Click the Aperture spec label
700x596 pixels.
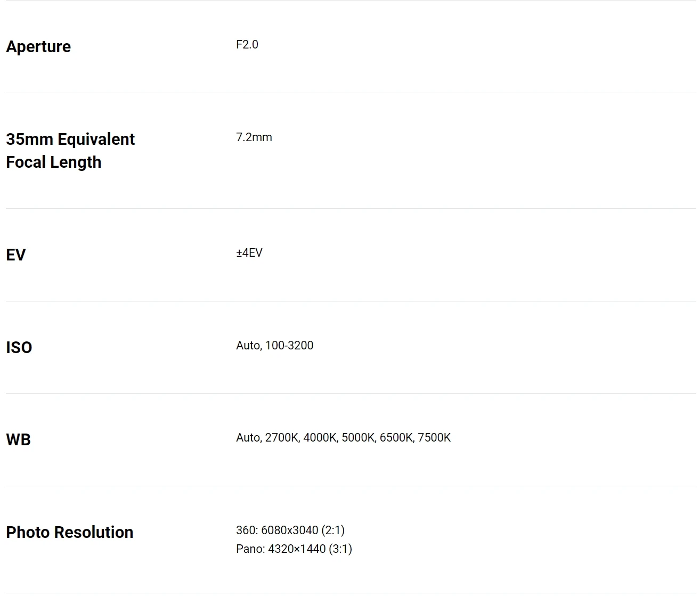[38, 47]
